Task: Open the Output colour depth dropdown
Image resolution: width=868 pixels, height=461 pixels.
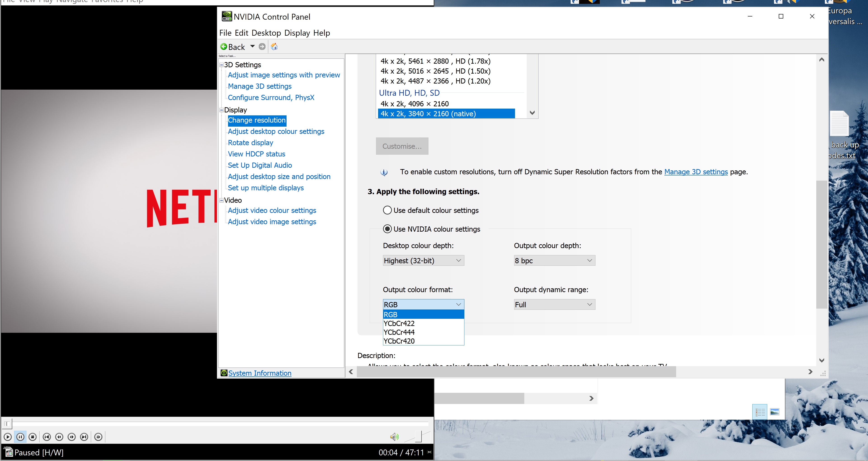Action: (554, 260)
